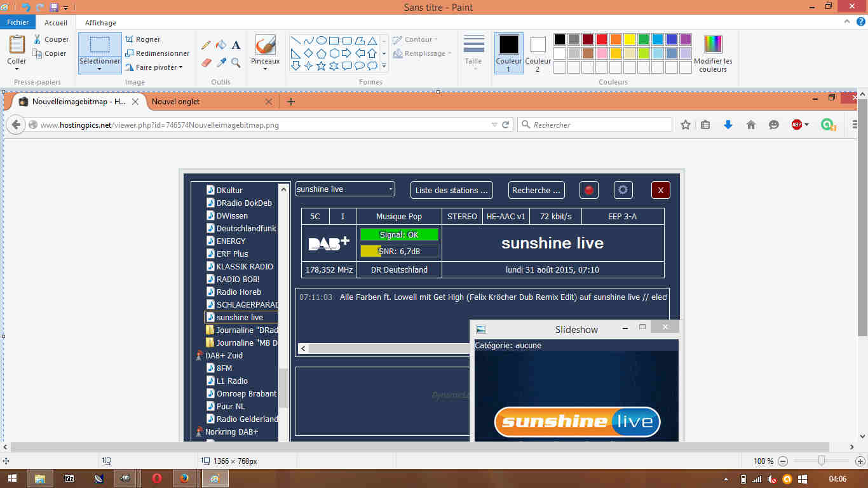Select the Pentagon shape
Image resolution: width=868 pixels, height=488 pixels.
322,53
